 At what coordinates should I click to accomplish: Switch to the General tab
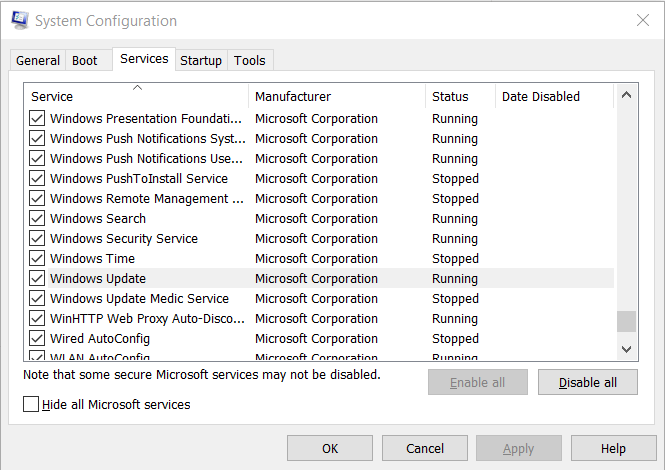(x=38, y=60)
